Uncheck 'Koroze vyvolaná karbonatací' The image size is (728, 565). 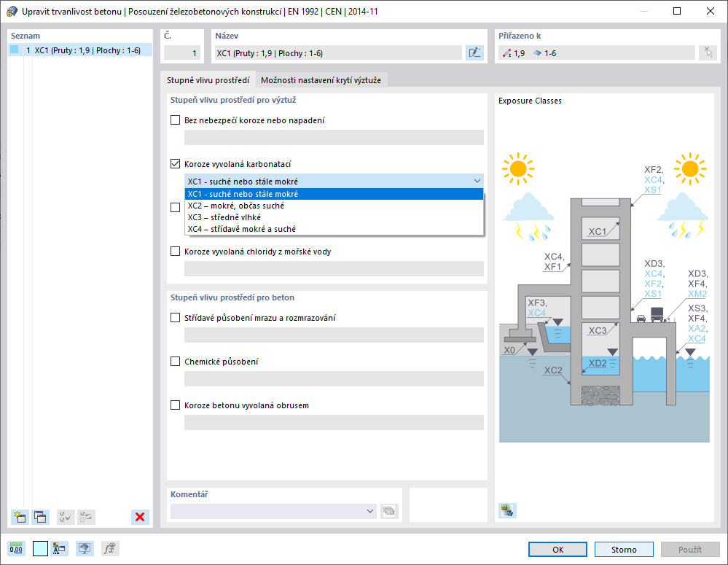point(175,164)
